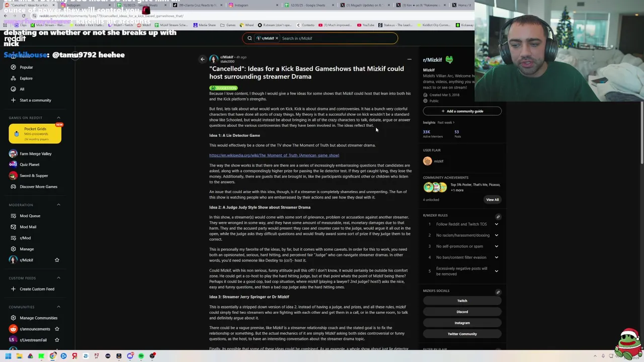This screenshot has height=362, width=644.
Task: Open Spotify from the taskbar
Action: tap(141, 356)
